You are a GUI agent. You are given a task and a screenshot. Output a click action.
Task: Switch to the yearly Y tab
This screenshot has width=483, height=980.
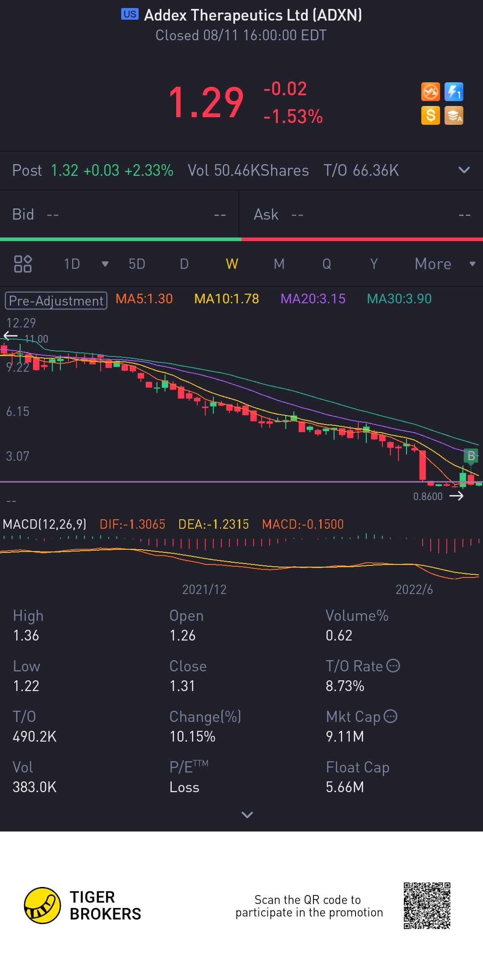(x=374, y=264)
